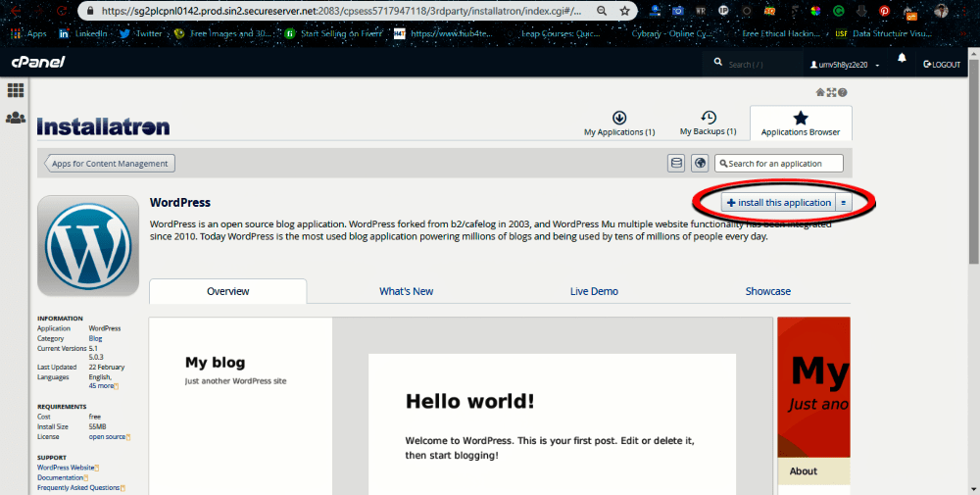The image size is (980, 495).
Task: Open the LinkedIn bookmark
Action: tap(83, 33)
